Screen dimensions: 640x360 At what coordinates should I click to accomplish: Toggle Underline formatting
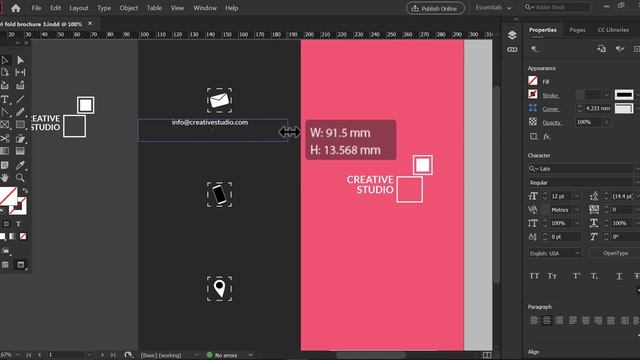[619, 276]
